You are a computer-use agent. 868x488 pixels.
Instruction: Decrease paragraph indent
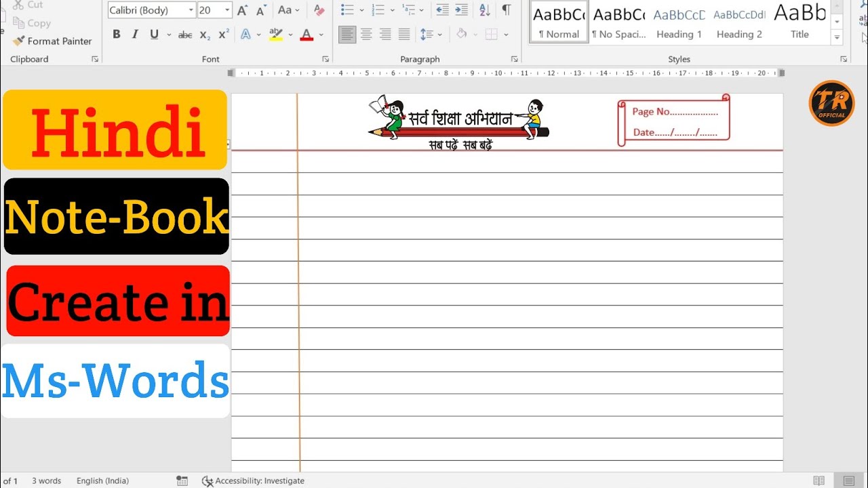click(442, 10)
